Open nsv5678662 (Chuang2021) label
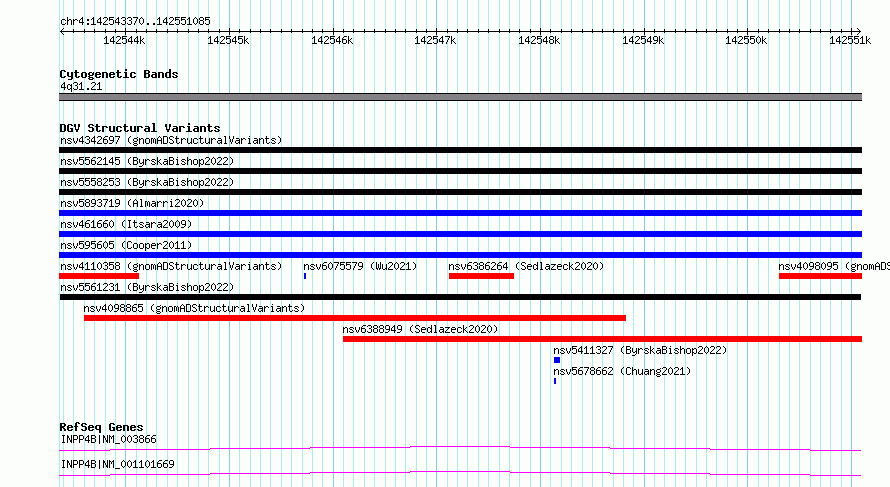The image size is (890, 487). (x=622, y=371)
